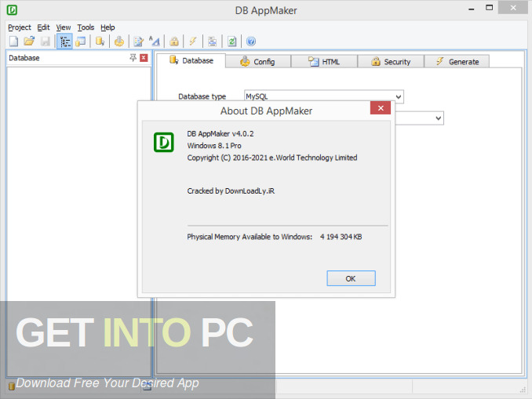This screenshot has width=532, height=399.
Task: Click the Windows 8.1 Pro text
Action: pyautogui.click(x=214, y=146)
